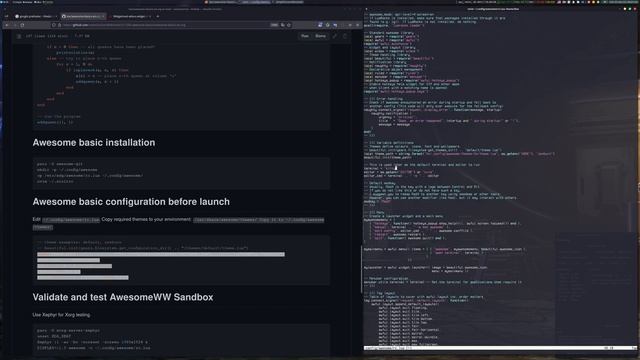Click the mylauncher definition line in editor
Viewport: 640px width, 360px height.
[x=425, y=268]
